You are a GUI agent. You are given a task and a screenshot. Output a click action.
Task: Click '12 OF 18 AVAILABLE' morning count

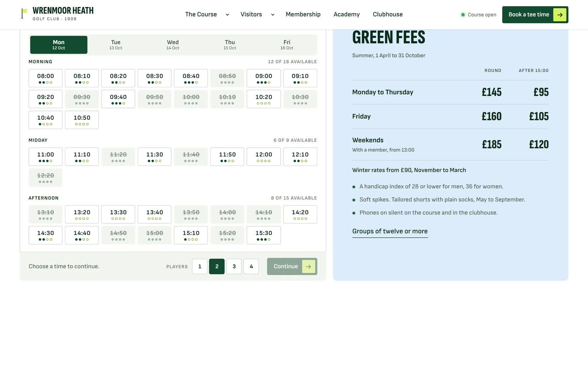(292, 62)
